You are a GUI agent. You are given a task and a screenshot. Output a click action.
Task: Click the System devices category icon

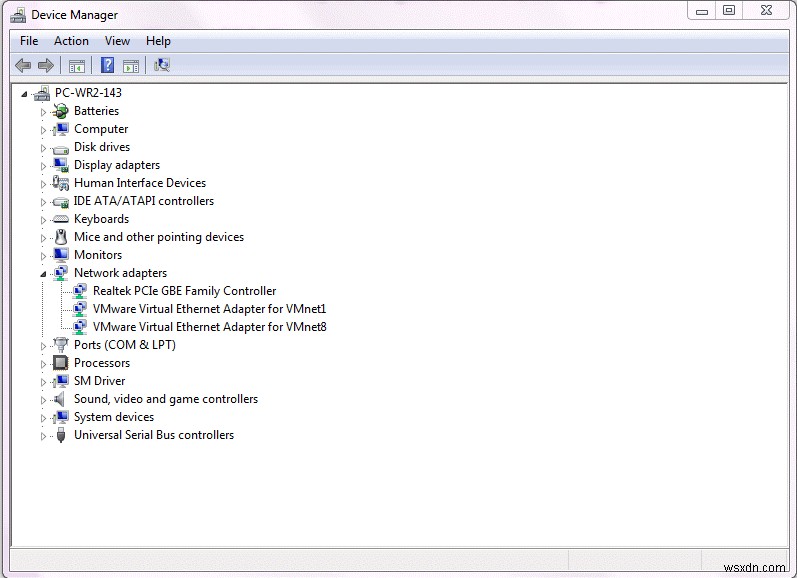(60, 417)
